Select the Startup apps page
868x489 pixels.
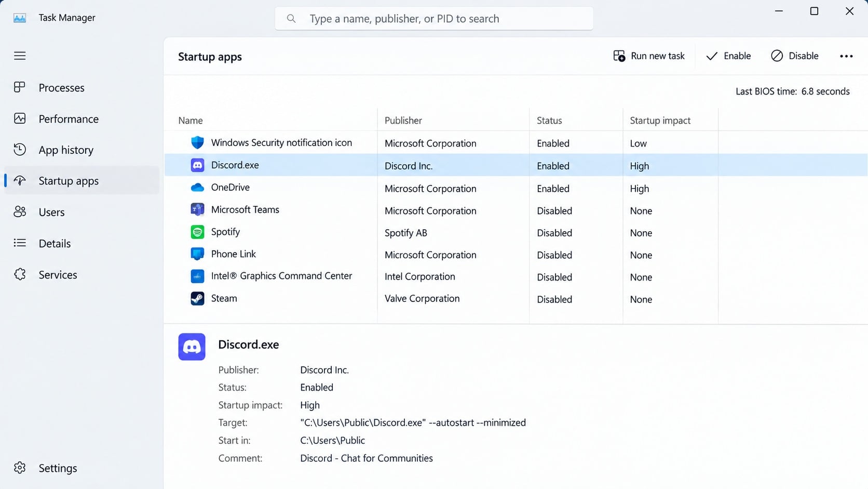click(x=82, y=181)
